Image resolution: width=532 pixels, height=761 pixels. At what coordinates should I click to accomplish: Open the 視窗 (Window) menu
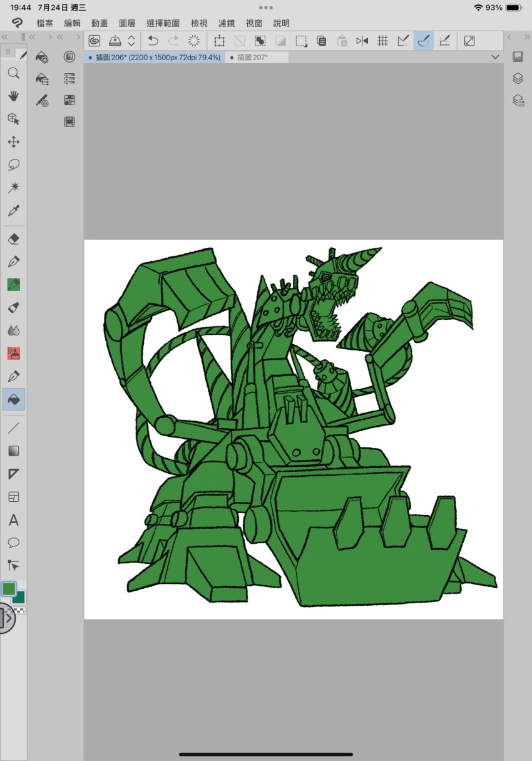(254, 23)
